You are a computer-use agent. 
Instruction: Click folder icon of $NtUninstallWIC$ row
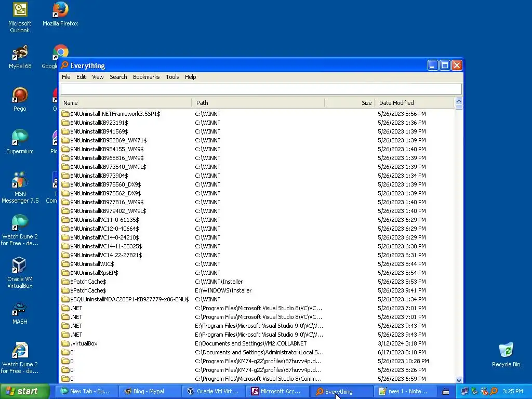tap(65, 264)
